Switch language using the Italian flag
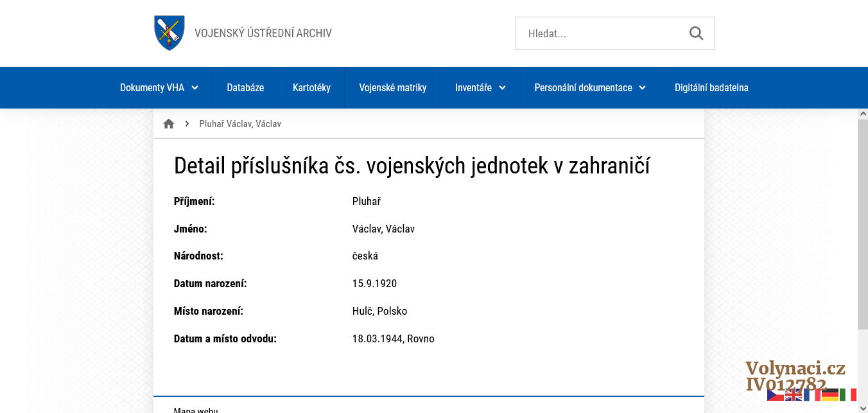The height and width of the screenshot is (413, 868). (x=848, y=395)
